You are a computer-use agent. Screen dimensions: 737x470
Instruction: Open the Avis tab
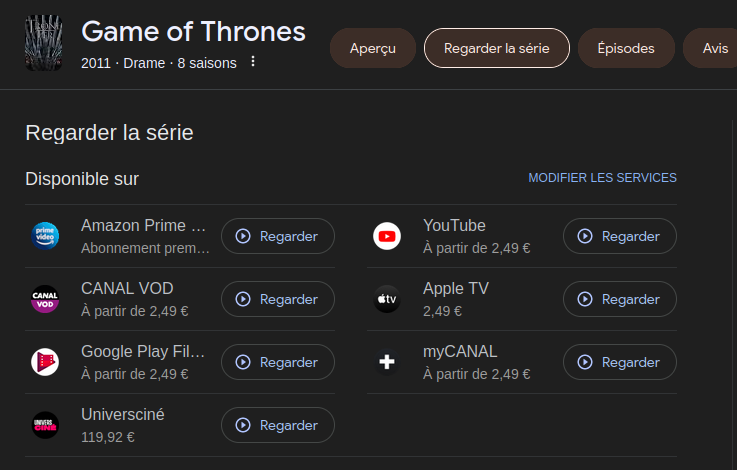pyautogui.click(x=714, y=48)
